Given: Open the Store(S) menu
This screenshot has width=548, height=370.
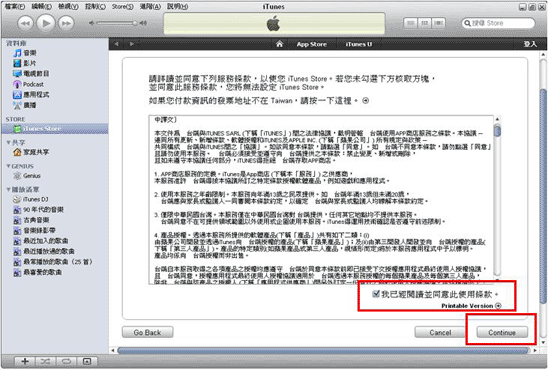Looking at the screenshot, I should click(x=123, y=7).
